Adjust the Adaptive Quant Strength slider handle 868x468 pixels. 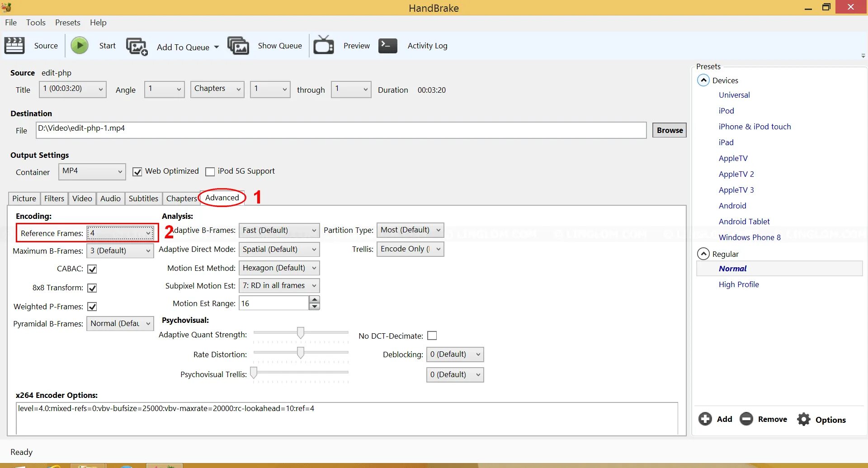click(x=300, y=333)
